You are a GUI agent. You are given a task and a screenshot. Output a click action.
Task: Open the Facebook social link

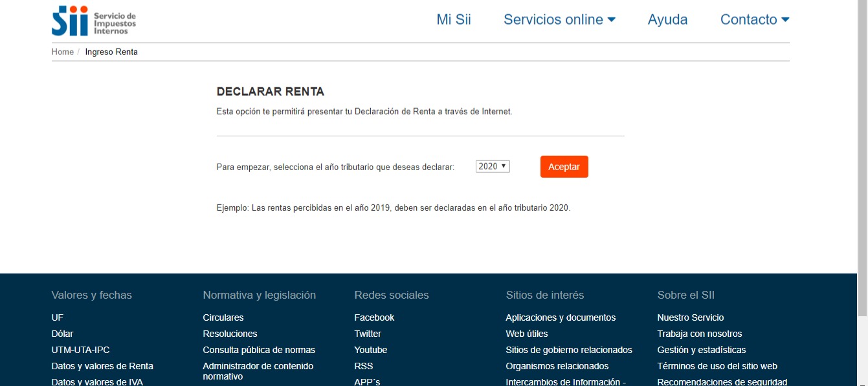click(x=374, y=317)
